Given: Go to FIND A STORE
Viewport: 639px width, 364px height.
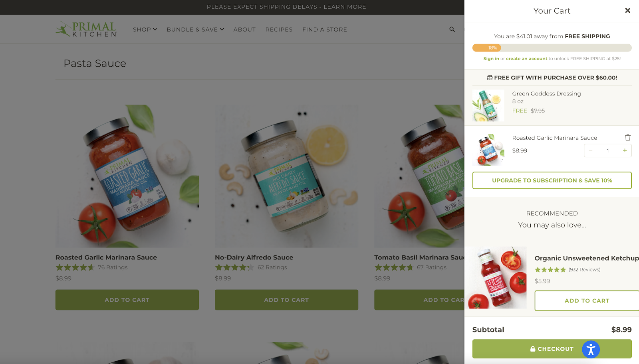Looking at the screenshot, I should click(325, 30).
